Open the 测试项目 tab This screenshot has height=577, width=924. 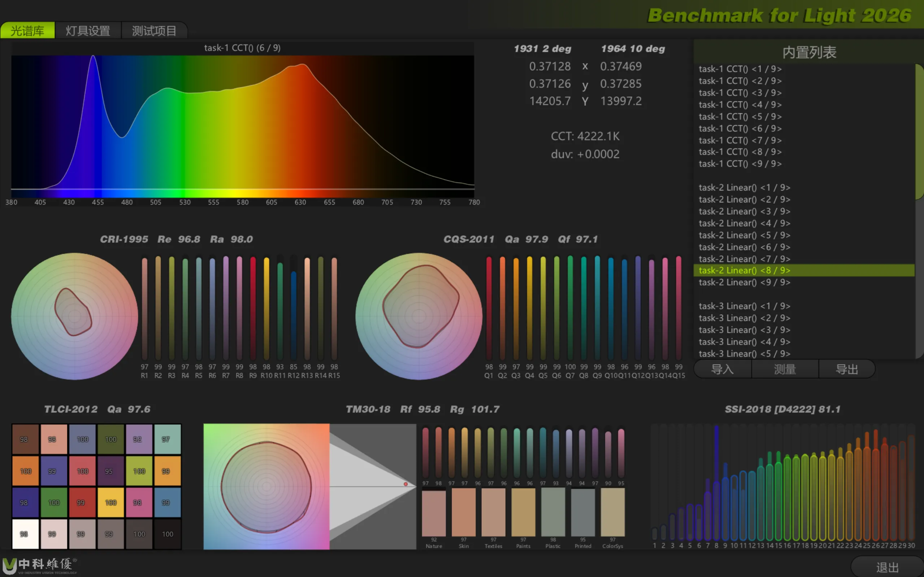point(154,31)
